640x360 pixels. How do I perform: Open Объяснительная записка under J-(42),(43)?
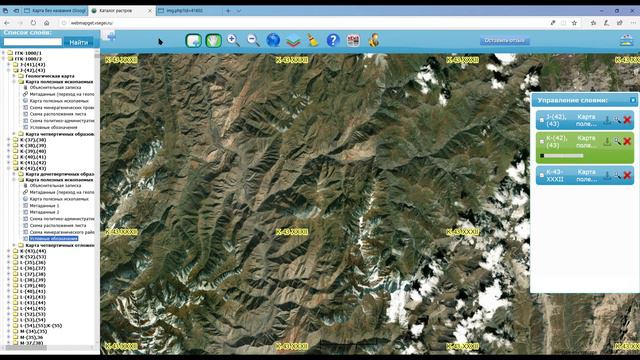[x=55, y=87]
